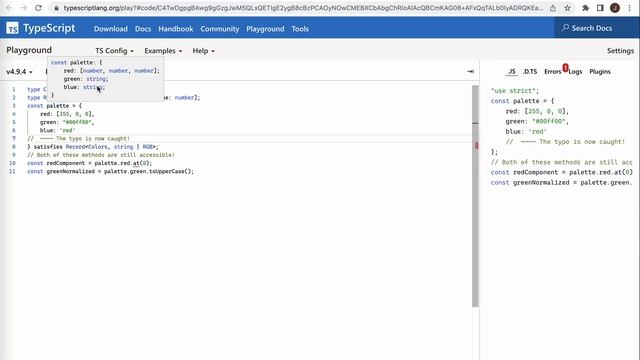Bookmark this page with star icon

(567, 8)
